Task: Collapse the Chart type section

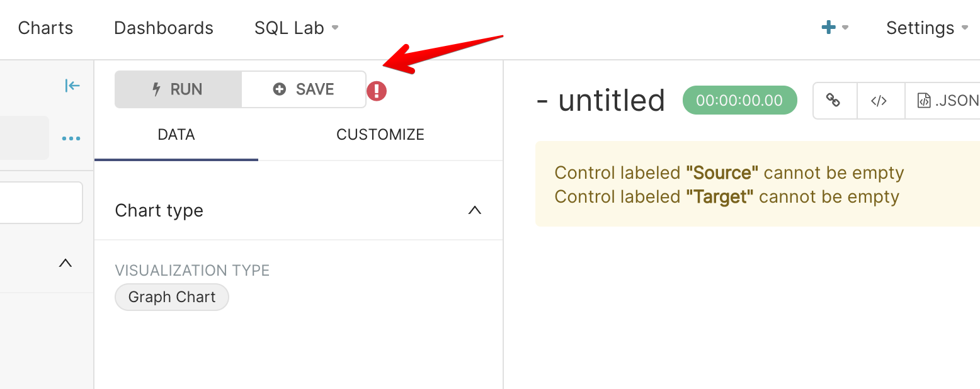Action: tap(474, 211)
